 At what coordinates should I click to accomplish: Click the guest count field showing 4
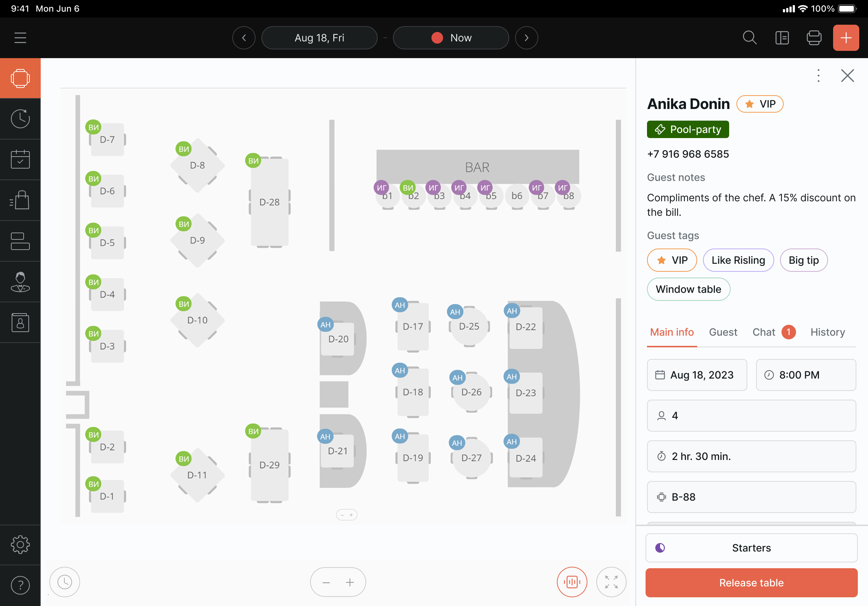point(751,416)
